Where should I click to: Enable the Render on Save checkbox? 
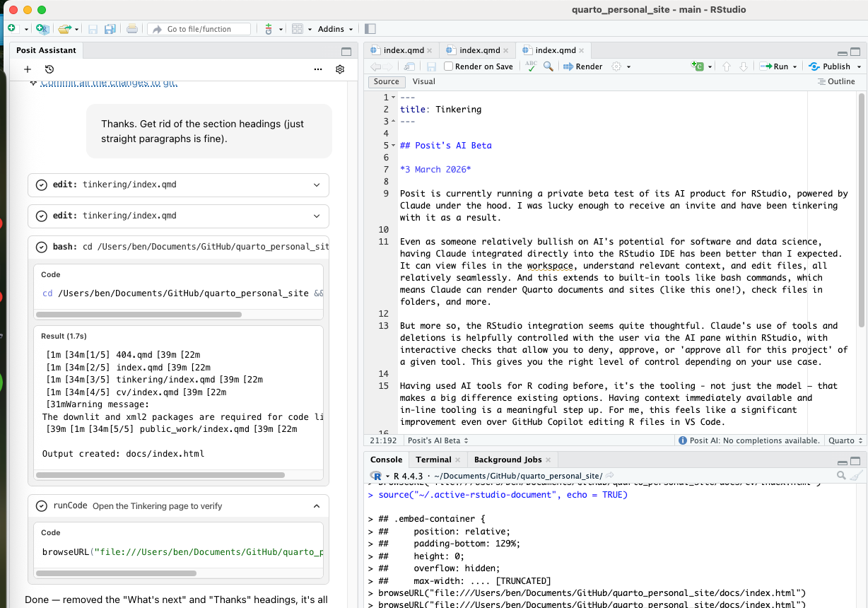pyautogui.click(x=449, y=66)
